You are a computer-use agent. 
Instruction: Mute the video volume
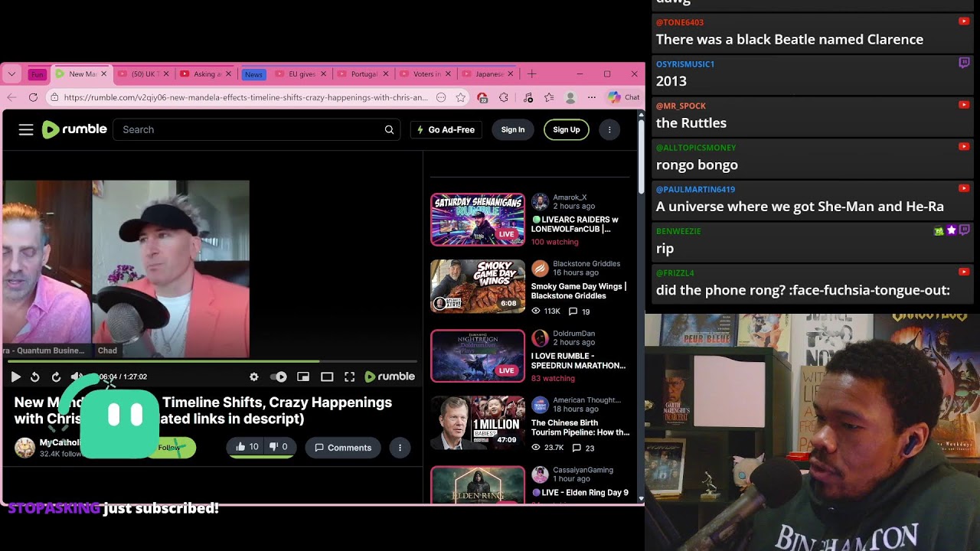pyautogui.click(x=76, y=377)
